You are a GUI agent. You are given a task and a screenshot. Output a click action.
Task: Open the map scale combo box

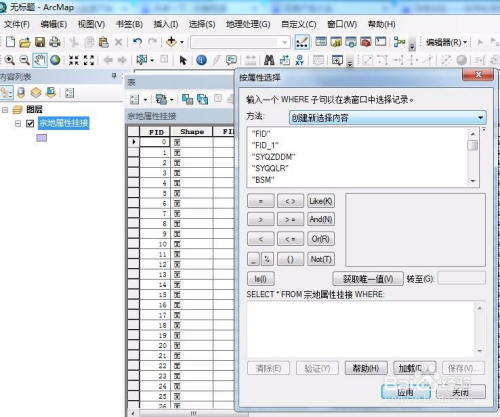point(240,42)
